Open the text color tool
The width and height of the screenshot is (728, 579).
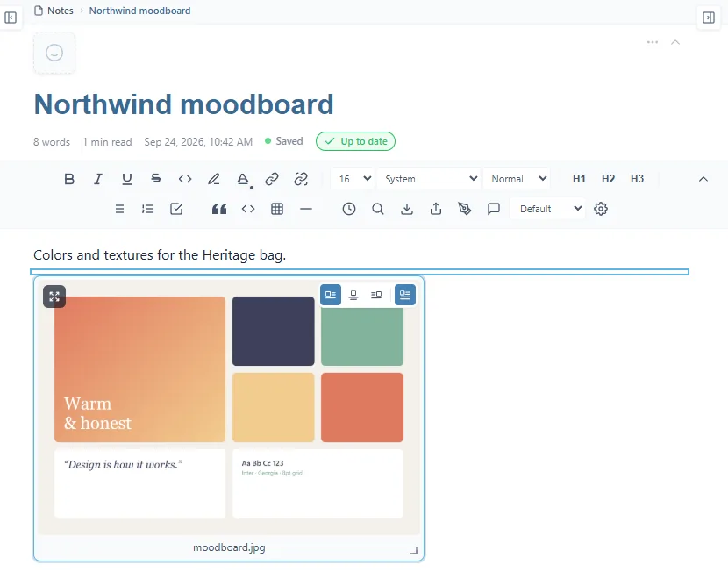[243, 179]
